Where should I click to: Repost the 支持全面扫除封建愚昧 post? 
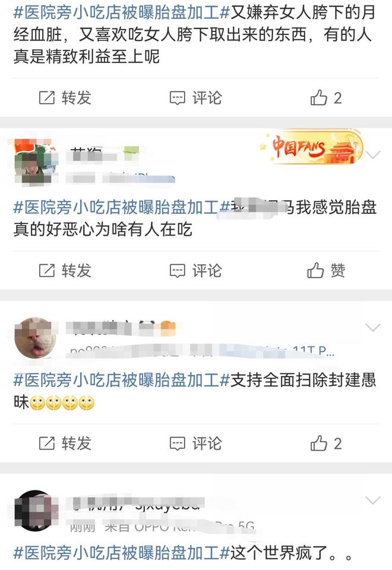coord(65,444)
